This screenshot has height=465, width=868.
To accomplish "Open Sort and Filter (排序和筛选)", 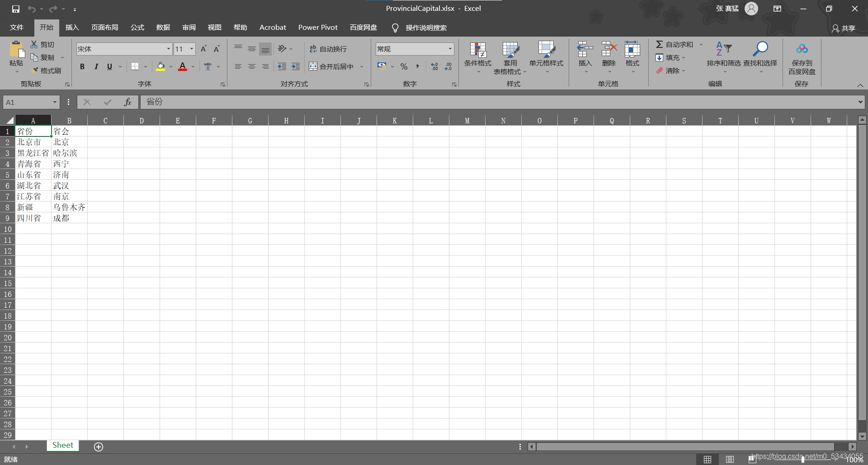I will 724,57.
